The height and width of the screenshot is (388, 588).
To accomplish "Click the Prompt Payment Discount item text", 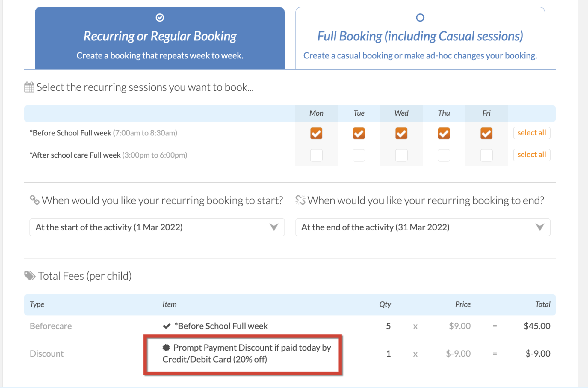I will [x=247, y=354].
